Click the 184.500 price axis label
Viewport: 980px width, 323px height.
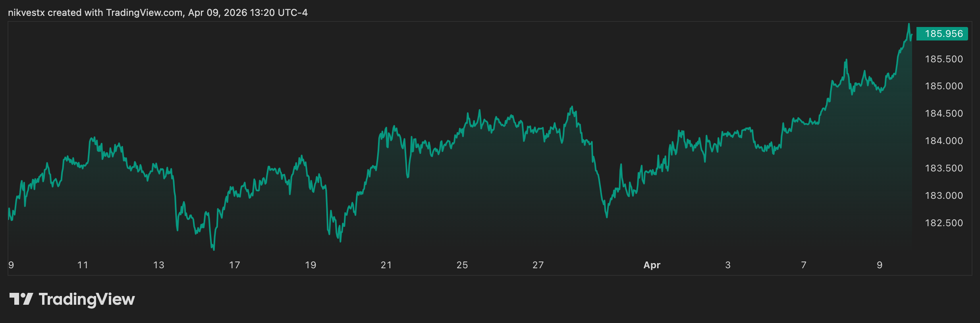pyautogui.click(x=944, y=113)
